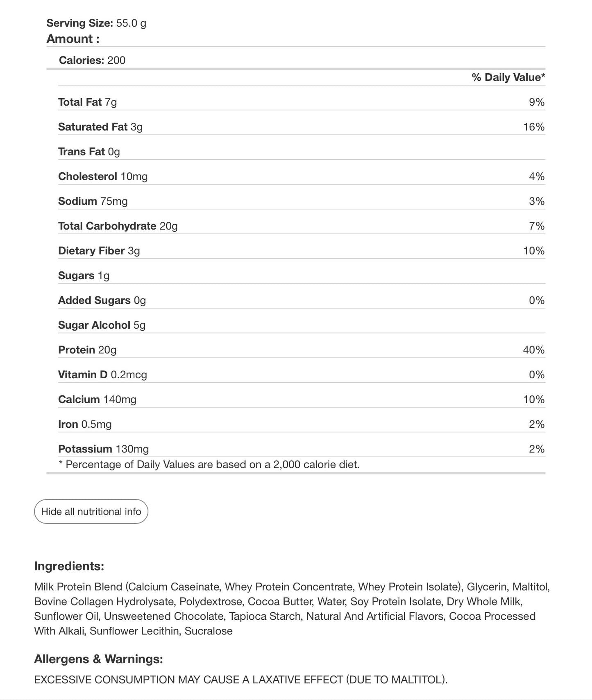The image size is (592, 700).
Task: Select the Potassium 130mg row
Action: pyautogui.click(x=302, y=449)
